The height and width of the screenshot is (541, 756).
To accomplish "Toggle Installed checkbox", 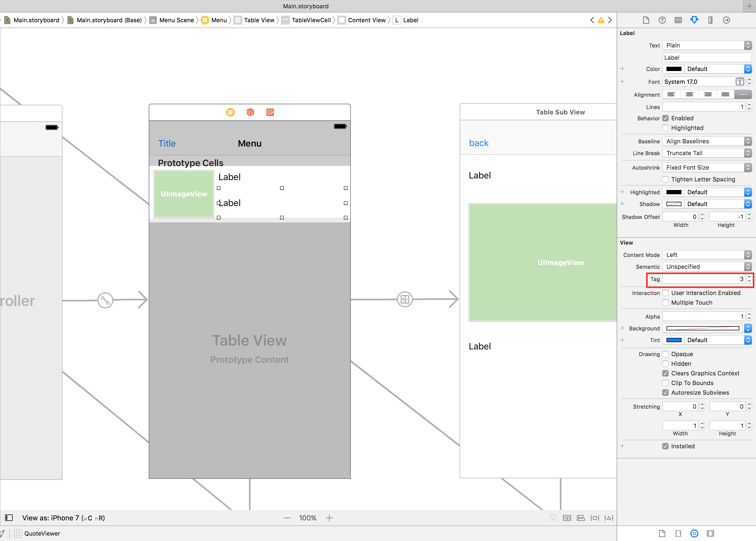I will pos(665,446).
